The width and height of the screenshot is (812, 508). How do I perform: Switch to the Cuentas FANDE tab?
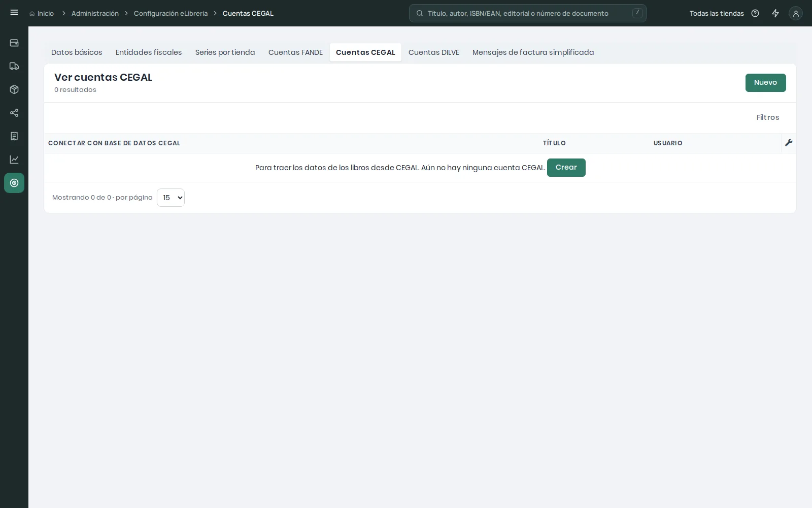coord(295,52)
